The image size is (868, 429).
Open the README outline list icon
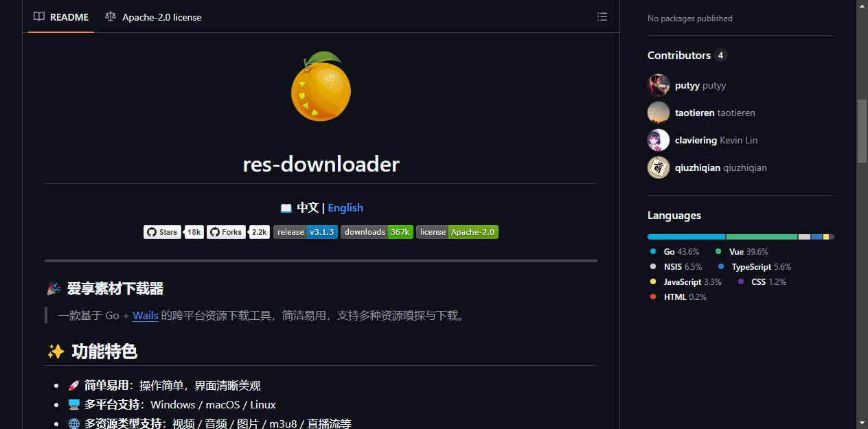coord(602,16)
